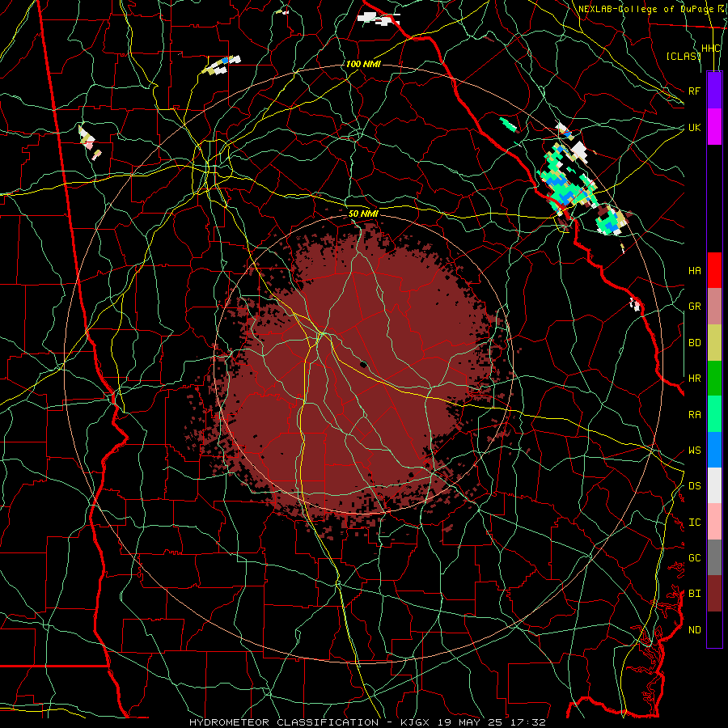Viewport: 728px width, 728px height.
Task: Click the 'DS' legend label text
Action: [695, 486]
